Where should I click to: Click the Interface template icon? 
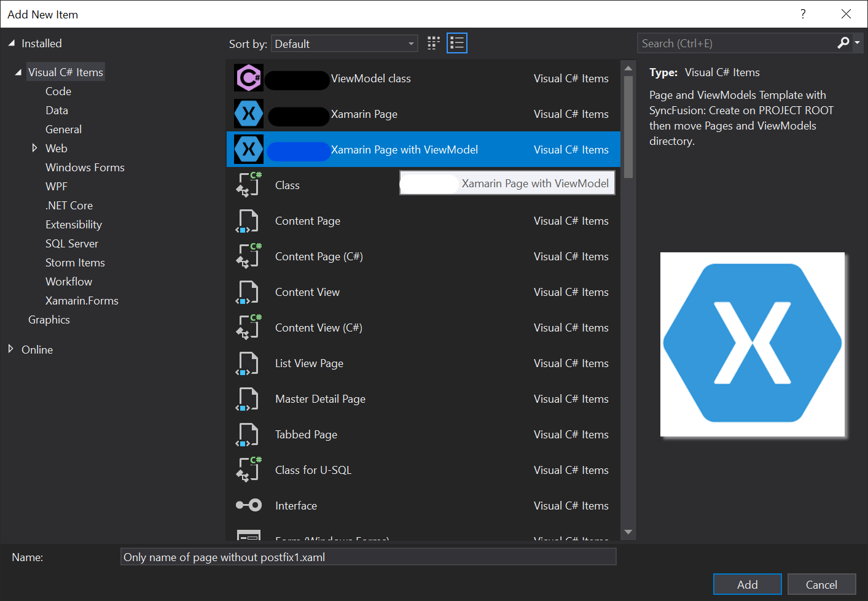(249, 505)
